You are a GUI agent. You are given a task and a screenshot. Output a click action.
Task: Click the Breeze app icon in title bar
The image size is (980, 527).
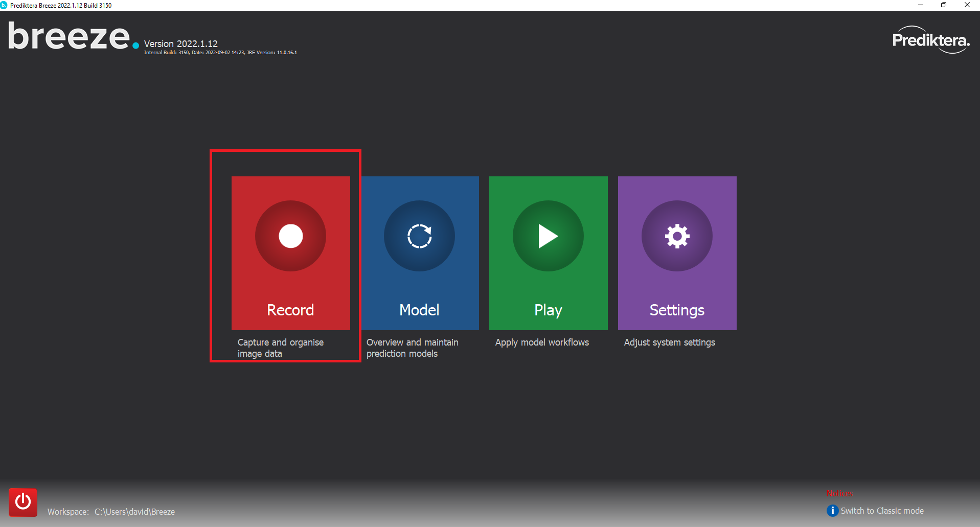tap(4, 5)
